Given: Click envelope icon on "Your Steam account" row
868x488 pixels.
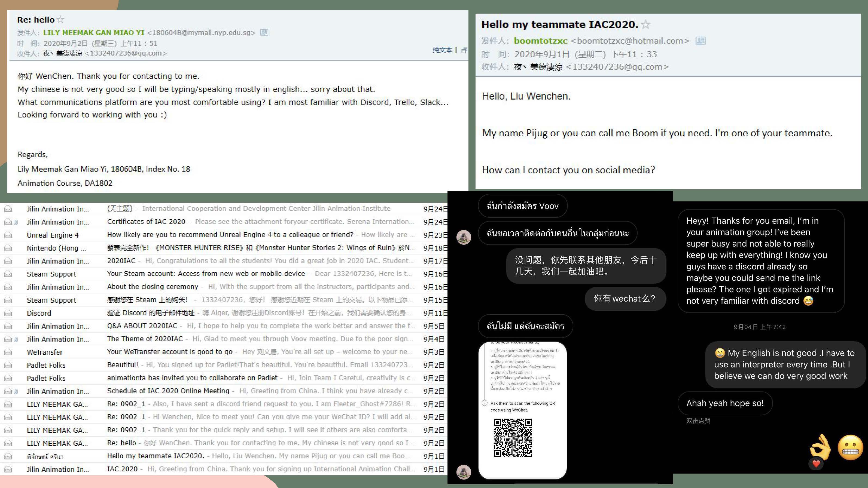Looking at the screenshot, I should tap(8, 274).
